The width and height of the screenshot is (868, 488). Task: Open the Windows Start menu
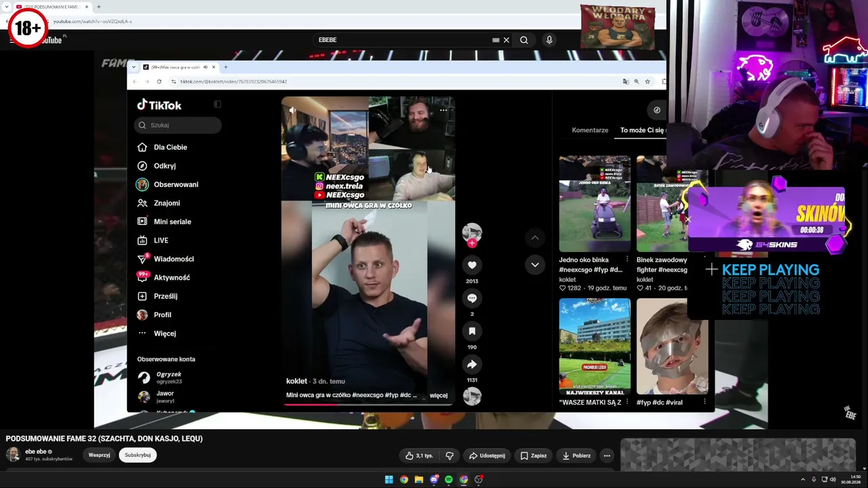[389, 480]
